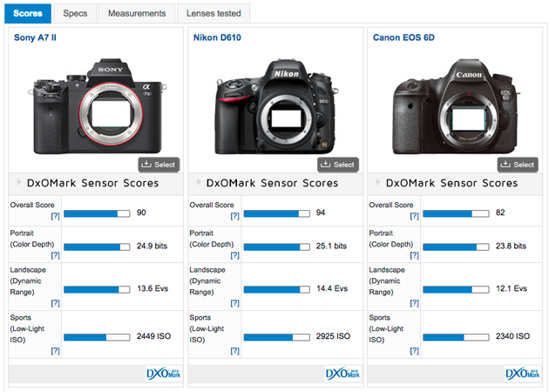Open the Measurements tab
549x392 pixels.
pos(137,14)
